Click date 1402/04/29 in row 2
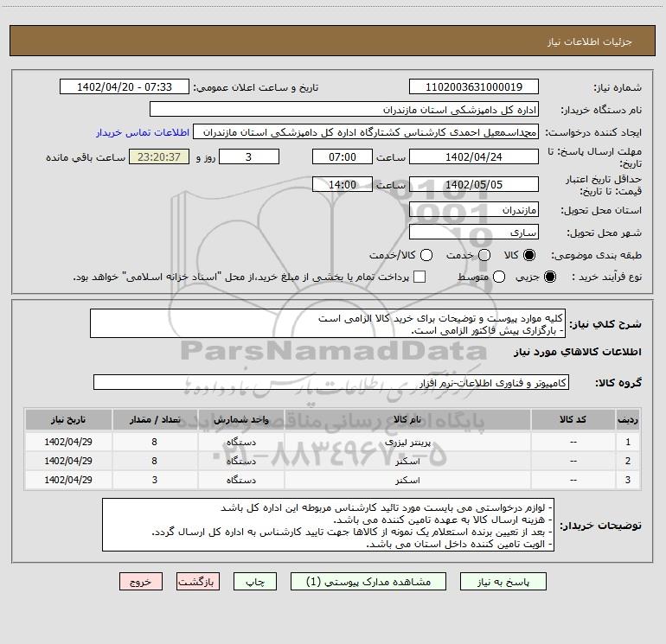The width and height of the screenshot is (666, 644). point(68,461)
